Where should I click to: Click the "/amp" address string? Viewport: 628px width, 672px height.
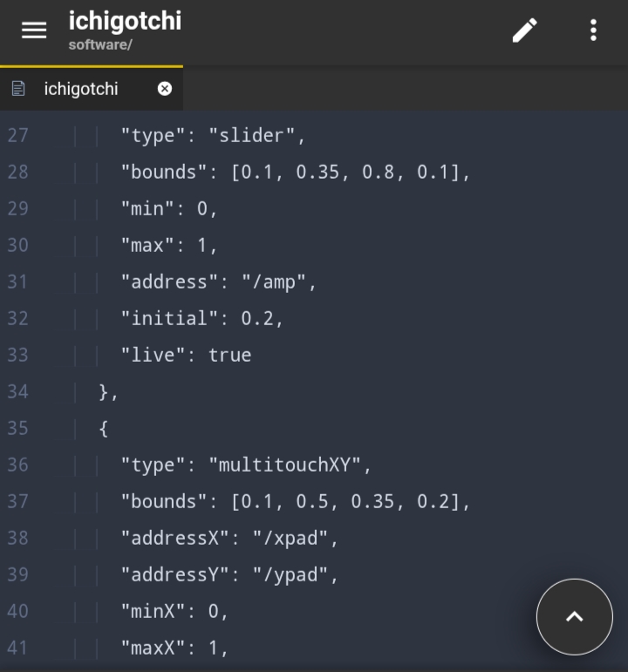[x=273, y=282]
